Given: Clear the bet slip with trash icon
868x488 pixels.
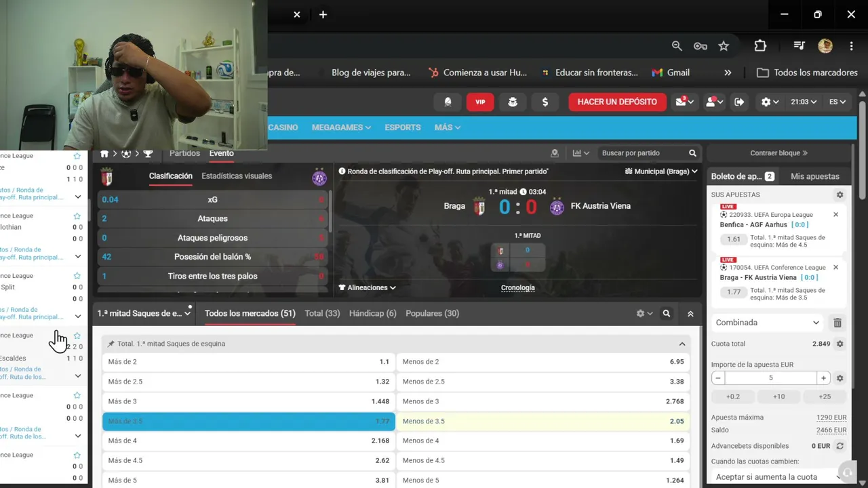Looking at the screenshot, I should pyautogui.click(x=837, y=323).
